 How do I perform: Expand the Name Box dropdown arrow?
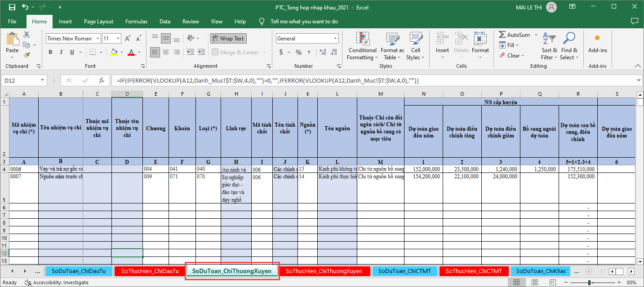43,81
